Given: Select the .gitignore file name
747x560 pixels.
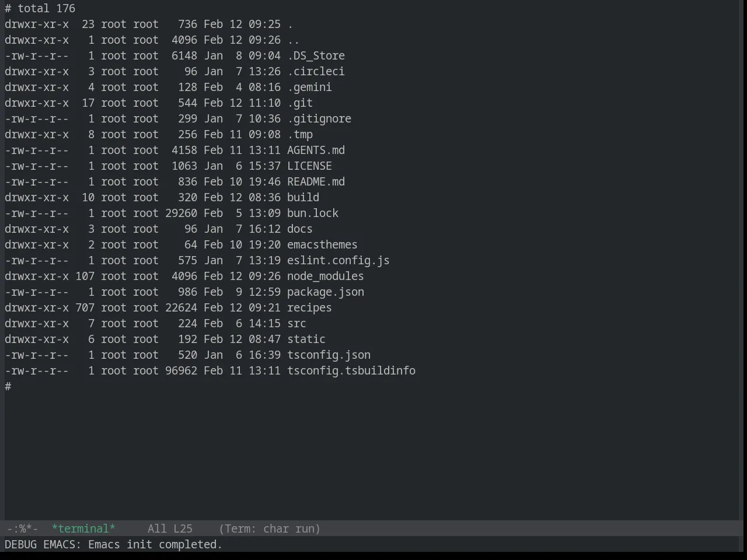Looking at the screenshot, I should [x=319, y=118].
